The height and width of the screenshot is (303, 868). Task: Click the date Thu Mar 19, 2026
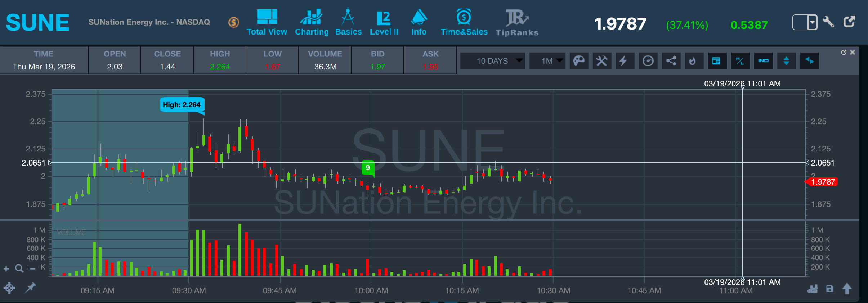click(44, 67)
